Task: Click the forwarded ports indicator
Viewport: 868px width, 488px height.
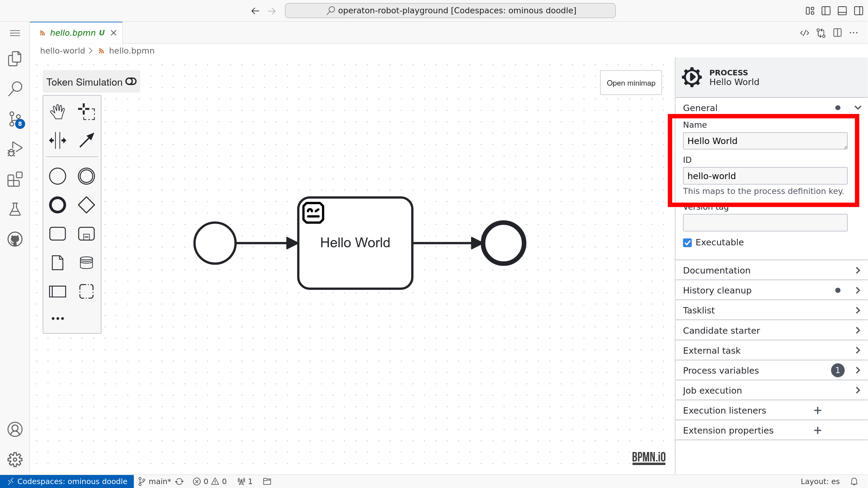Action: click(x=245, y=482)
